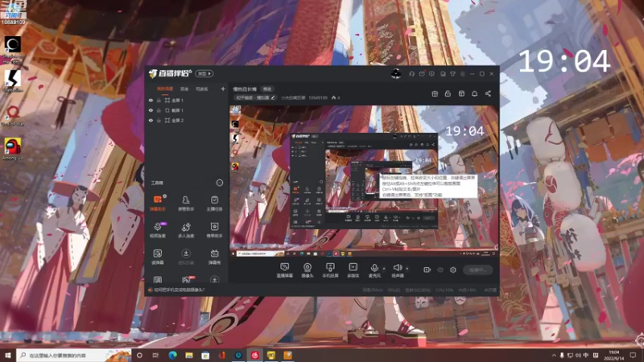The image size is (644, 362).
Task: Switch to the highlighted orange scene tab
Action: [165, 88]
